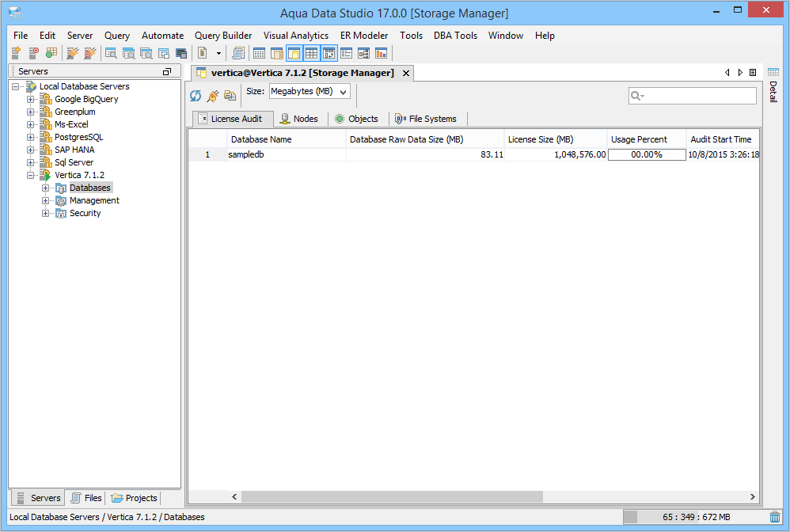Sort by the License Size (MB) column header

(555, 139)
